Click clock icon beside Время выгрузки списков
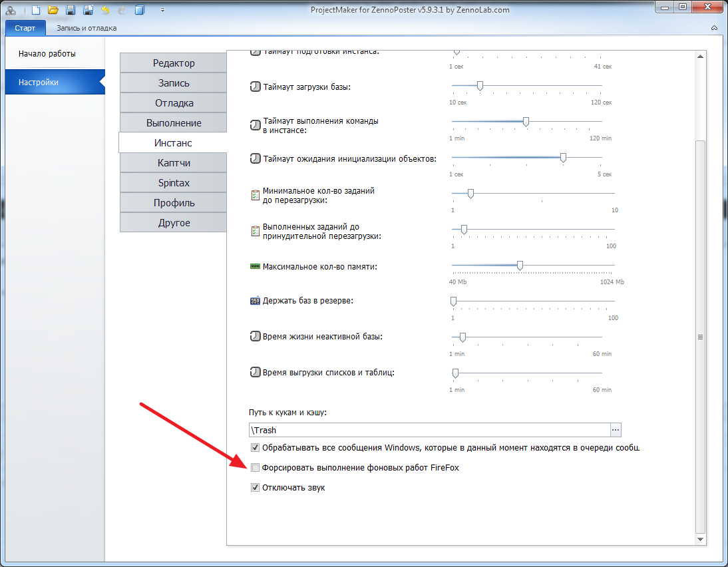Viewport: 728px width, 567px height. click(256, 372)
